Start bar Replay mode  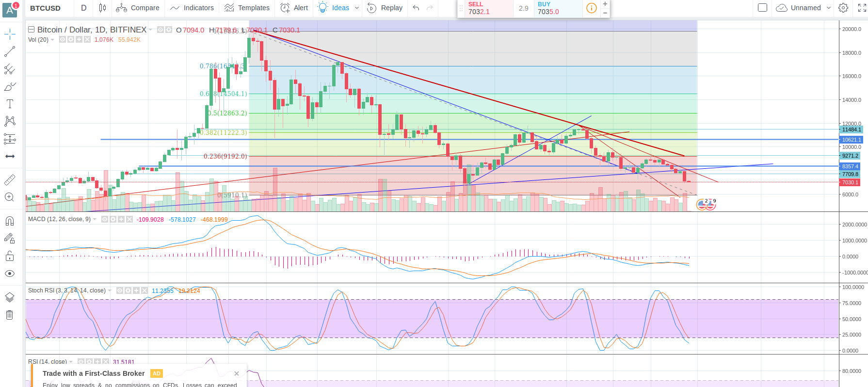[x=385, y=8]
